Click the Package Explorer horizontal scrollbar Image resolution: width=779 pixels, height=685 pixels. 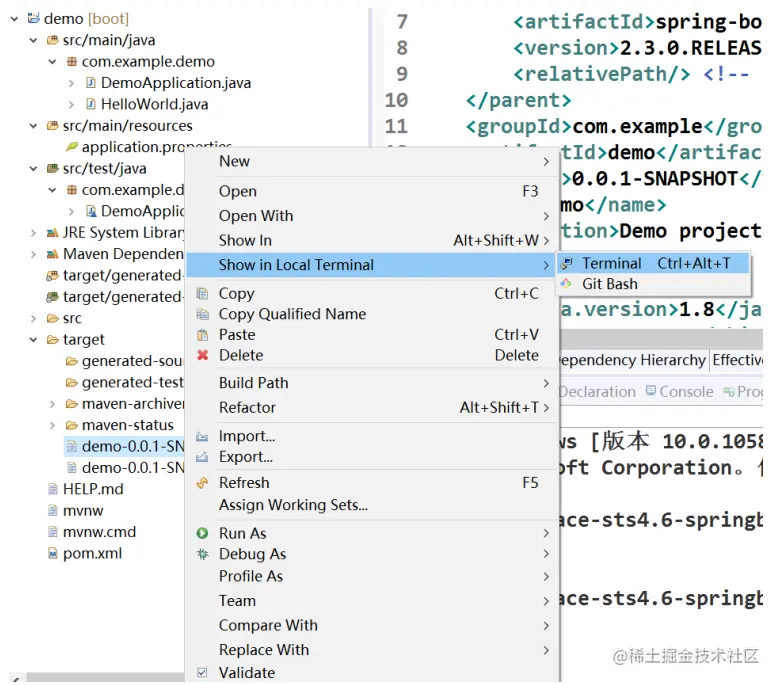point(104,677)
